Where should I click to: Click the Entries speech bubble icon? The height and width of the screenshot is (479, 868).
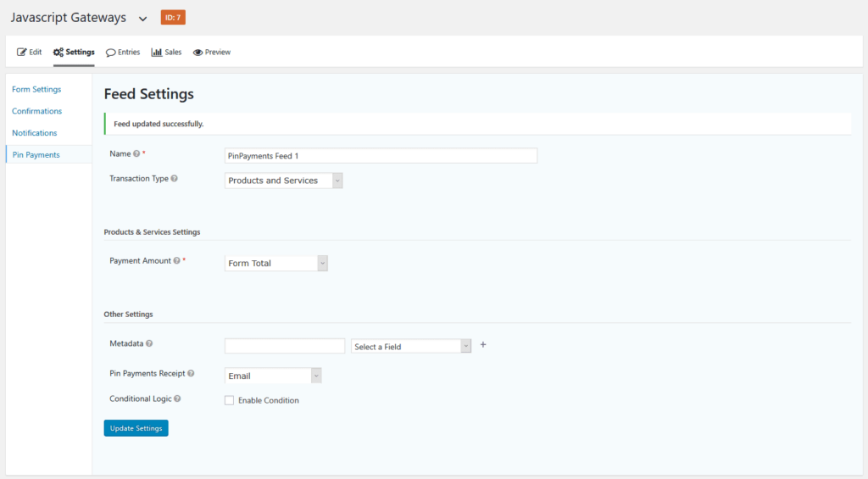coord(111,53)
